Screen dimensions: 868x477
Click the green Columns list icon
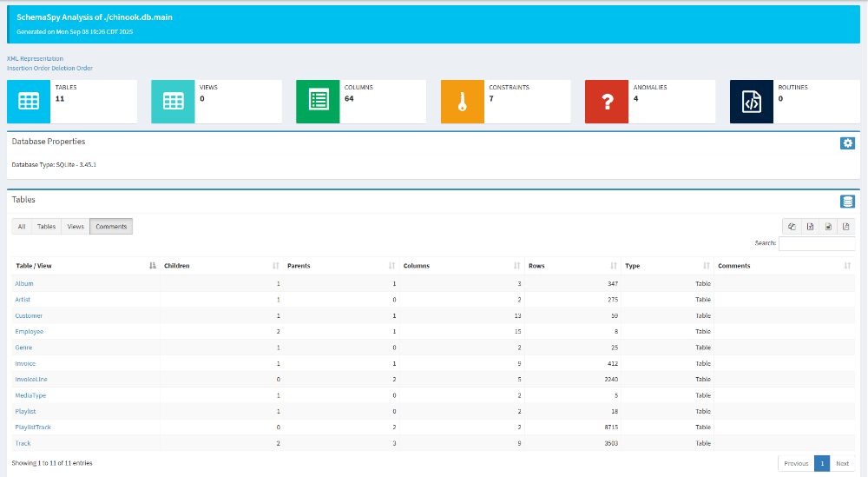[318, 102]
